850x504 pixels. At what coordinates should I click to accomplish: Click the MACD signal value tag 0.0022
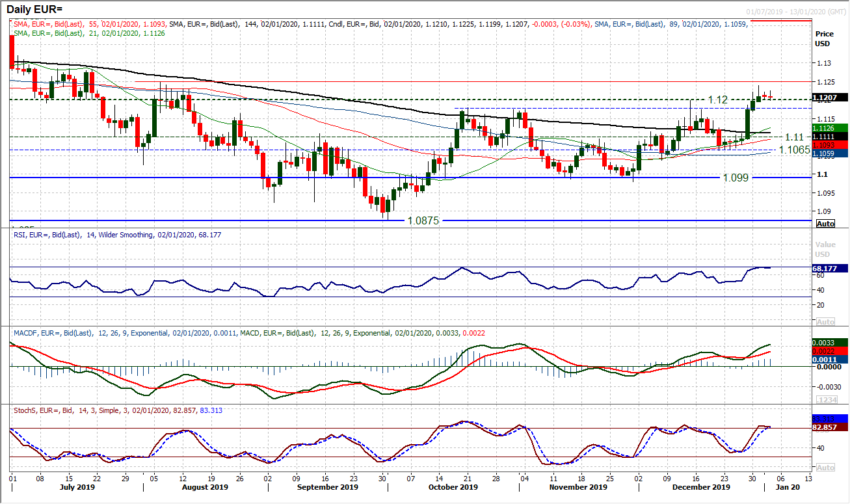tap(830, 351)
